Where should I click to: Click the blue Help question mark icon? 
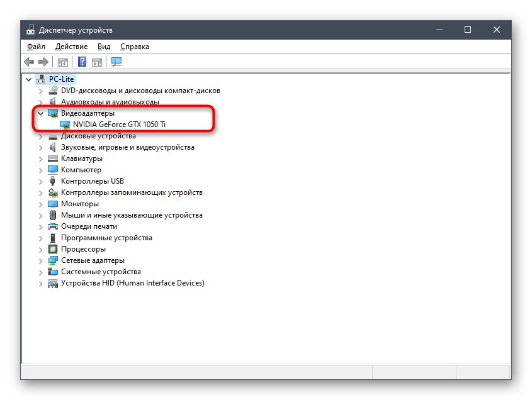[x=81, y=62]
